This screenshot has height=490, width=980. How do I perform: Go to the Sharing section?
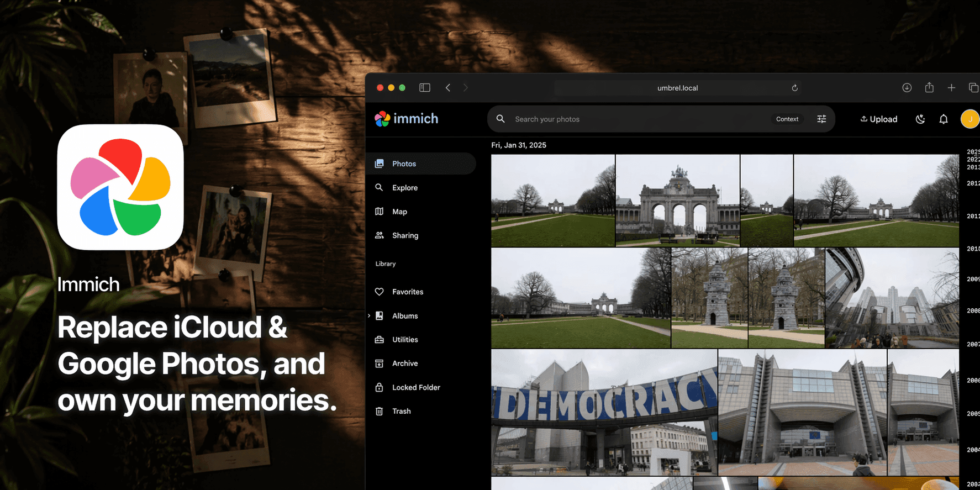[x=421, y=235]
